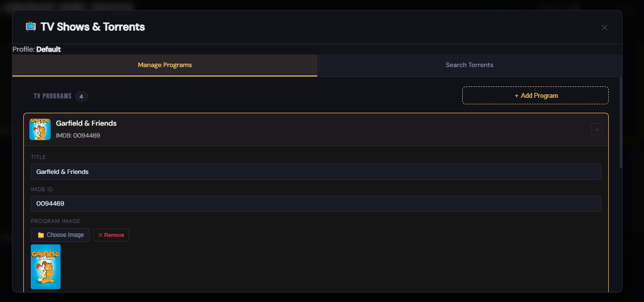Click the folder icon on Choose Image
Image resolution: width=644 pixels, height=302 pixels.
(42, 234)
